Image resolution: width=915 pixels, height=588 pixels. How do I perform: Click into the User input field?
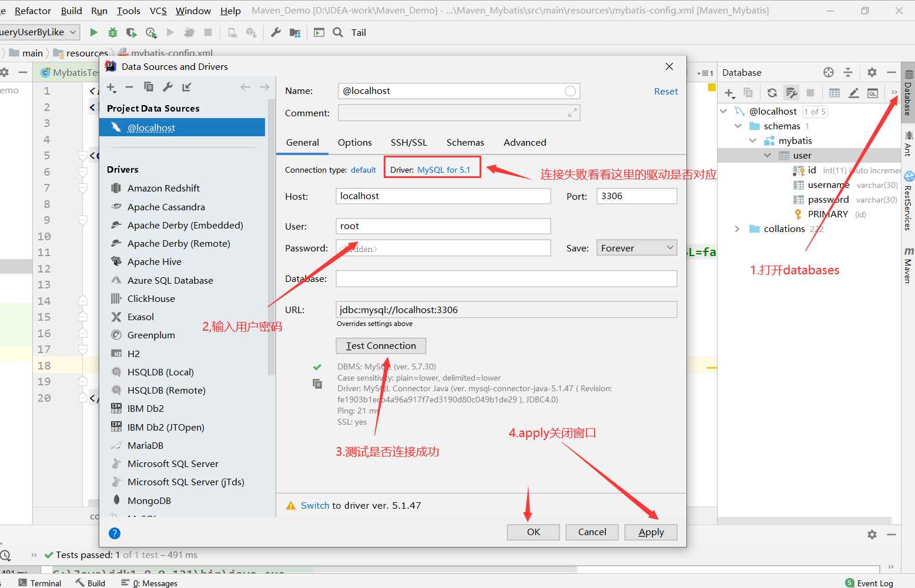click(443, 226)
